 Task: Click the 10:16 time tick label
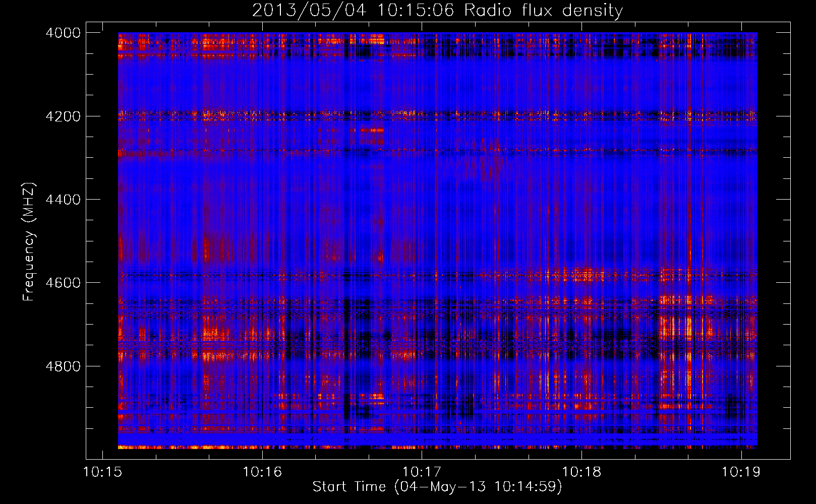[262, 472]
